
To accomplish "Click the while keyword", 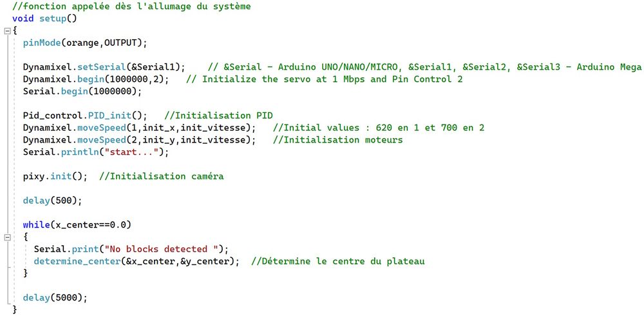I will 36,224.
